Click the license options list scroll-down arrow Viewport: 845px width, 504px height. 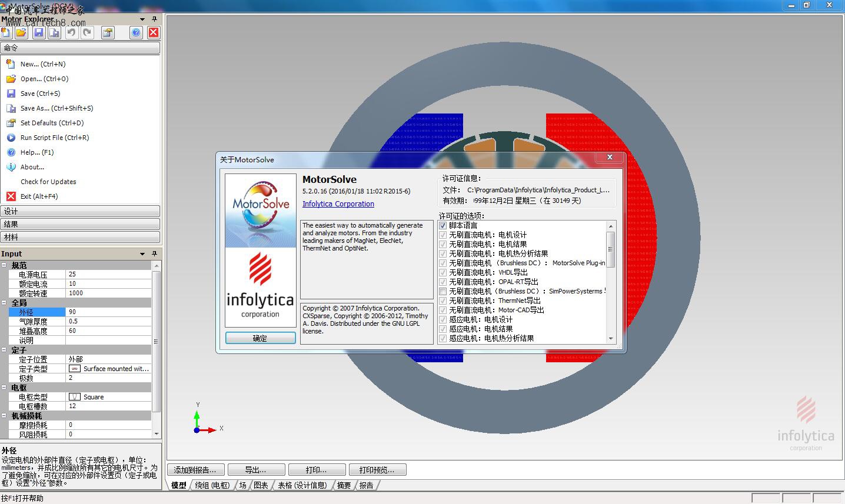pos(611,339)
